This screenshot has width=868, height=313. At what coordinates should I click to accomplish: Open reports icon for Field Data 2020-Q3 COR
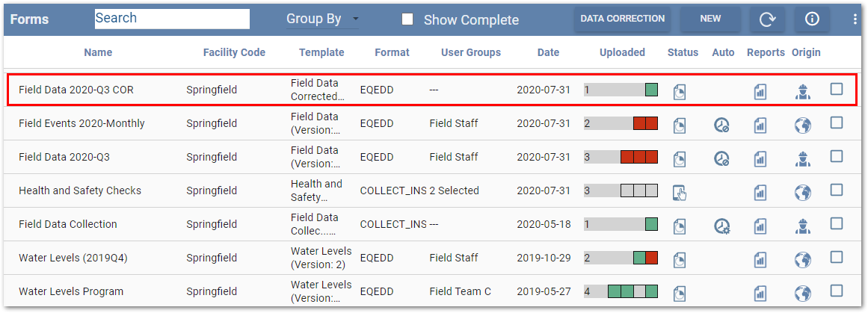(x=760, y=91)
